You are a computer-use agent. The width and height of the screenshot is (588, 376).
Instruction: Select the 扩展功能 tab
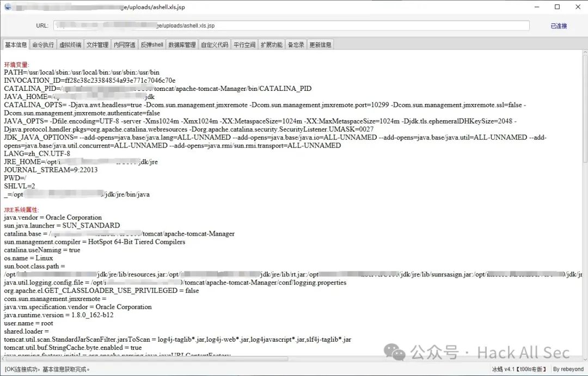(x=272, y=45)
